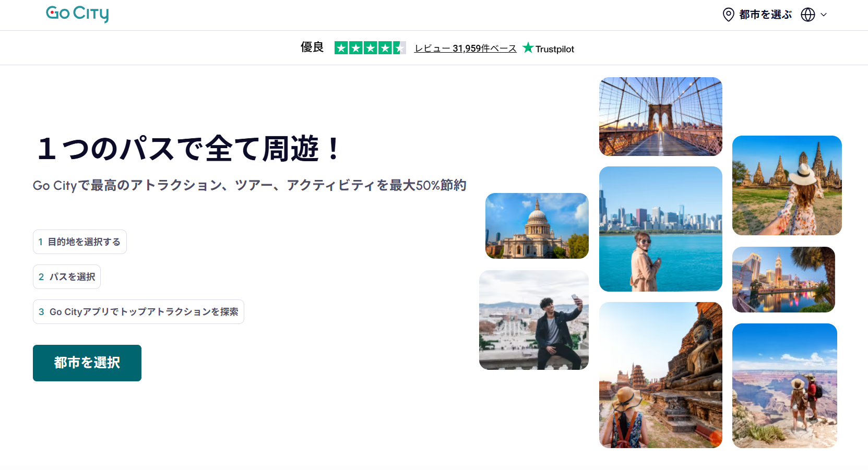
Task: Click the seated Buddha statue photo
Action: tap(660, 375)
